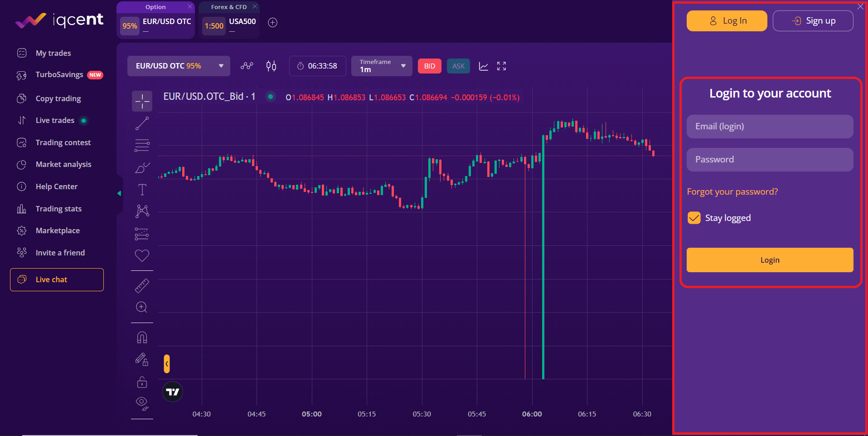Open Forgot your password link
This screenshot has width=868, height=436.
point(732,191)
